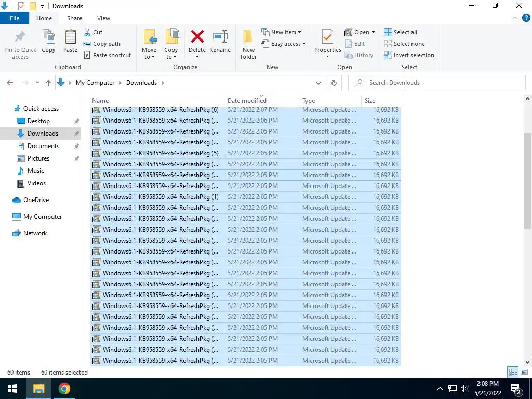This screenshot has height=399, width=532.
Task: Sort by Name column header
Action: [157, 101]
